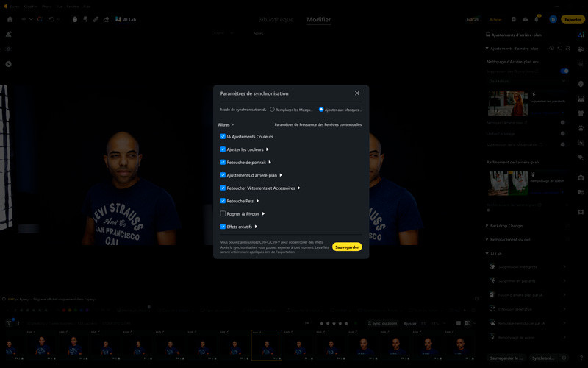Check Rogner & Pivoter checkbox
This screenshot has width=588, height=368.
tap(223, 213)
